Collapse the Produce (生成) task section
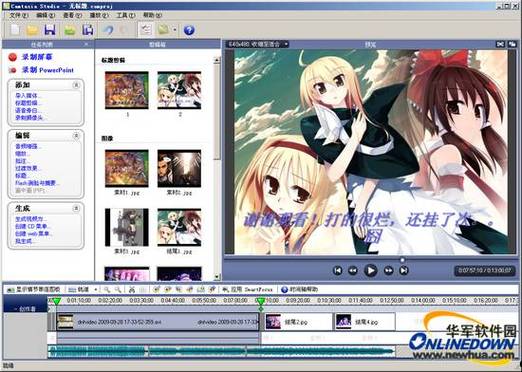The image size is (522, 372). [76, 208]
